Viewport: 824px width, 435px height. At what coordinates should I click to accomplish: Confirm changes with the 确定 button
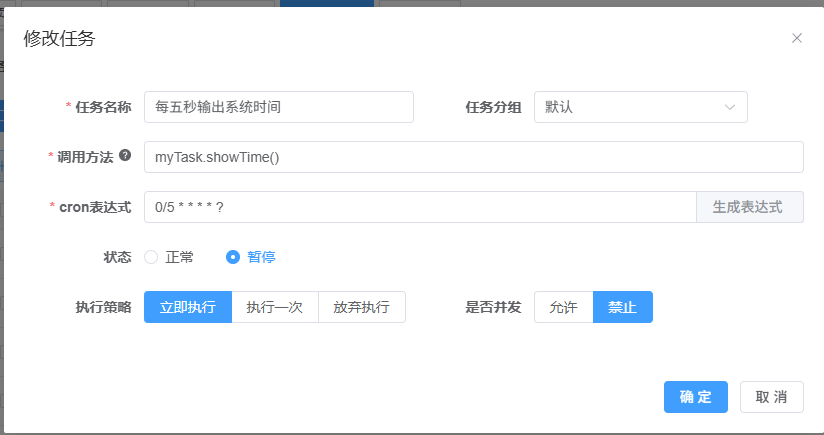[x=695, y=397]
